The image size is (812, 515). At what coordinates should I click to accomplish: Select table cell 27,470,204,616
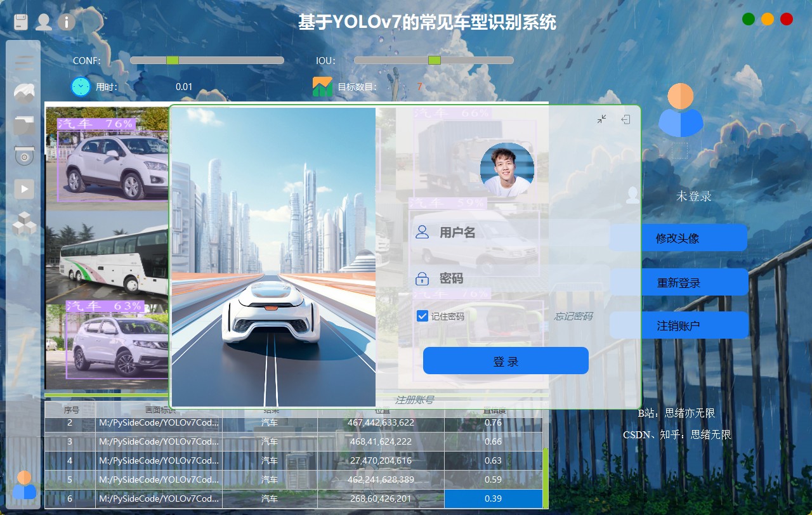tap(381, 460)
